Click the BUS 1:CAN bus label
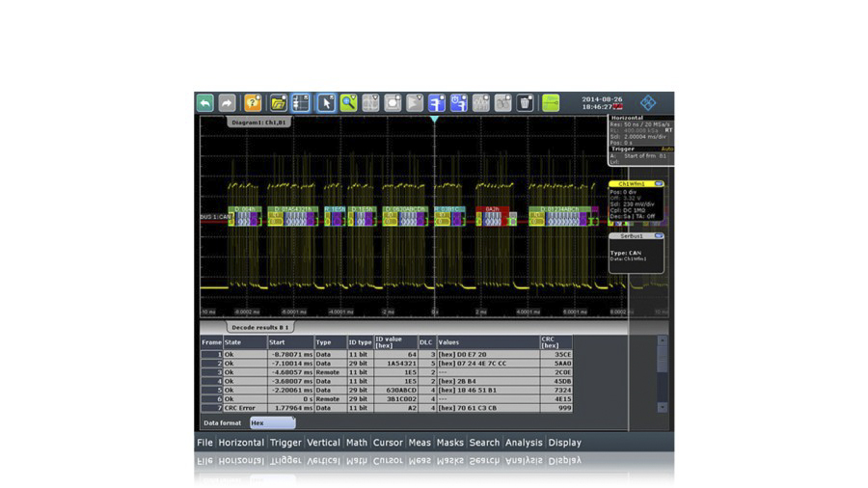The image size is (868, 488). [215, 217]
